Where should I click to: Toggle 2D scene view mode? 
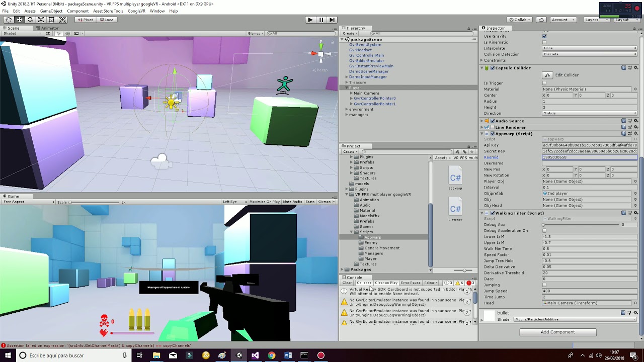(48, 34)
